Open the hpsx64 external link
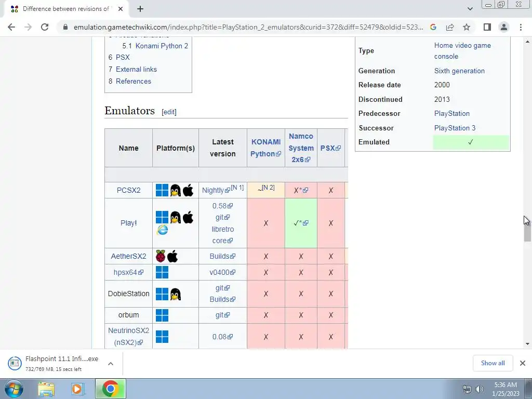 (129, 272)
